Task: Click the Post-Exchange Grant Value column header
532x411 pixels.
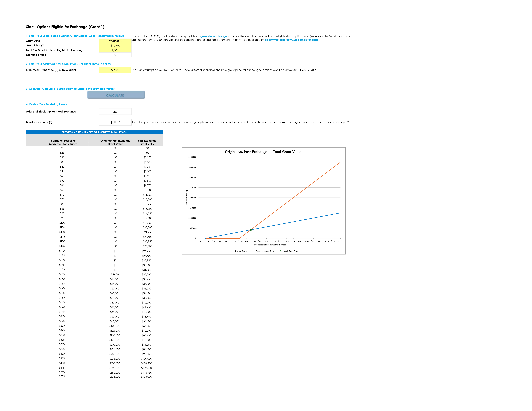Action: (147, 142)
